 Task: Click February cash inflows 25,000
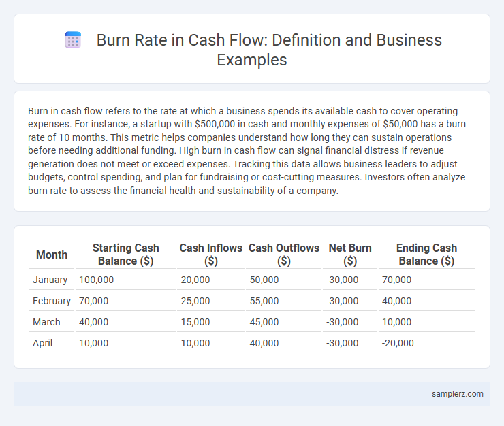(195, 301)
